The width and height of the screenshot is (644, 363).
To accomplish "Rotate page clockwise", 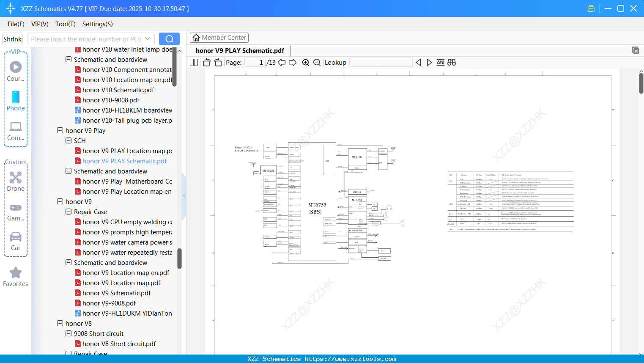I will pyautogui.click(x=218, y=63).
